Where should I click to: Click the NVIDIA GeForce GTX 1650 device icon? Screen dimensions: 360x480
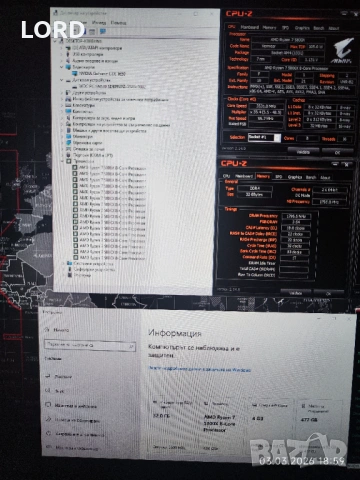click(x=75, y=73)
